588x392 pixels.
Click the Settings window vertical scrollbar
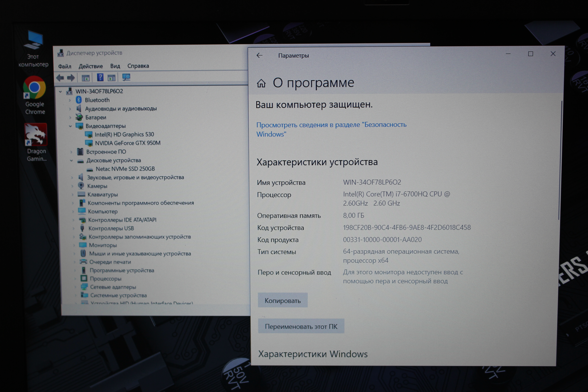click(560, 160)
